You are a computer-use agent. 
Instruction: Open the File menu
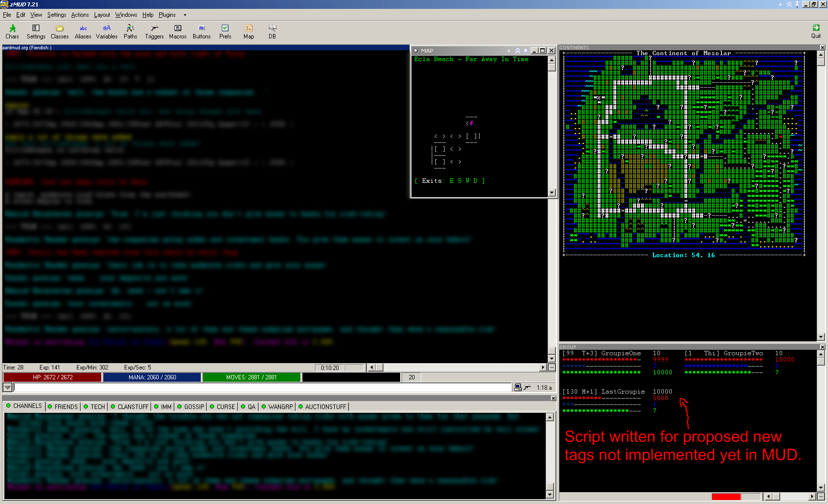[x=7, y=15]
